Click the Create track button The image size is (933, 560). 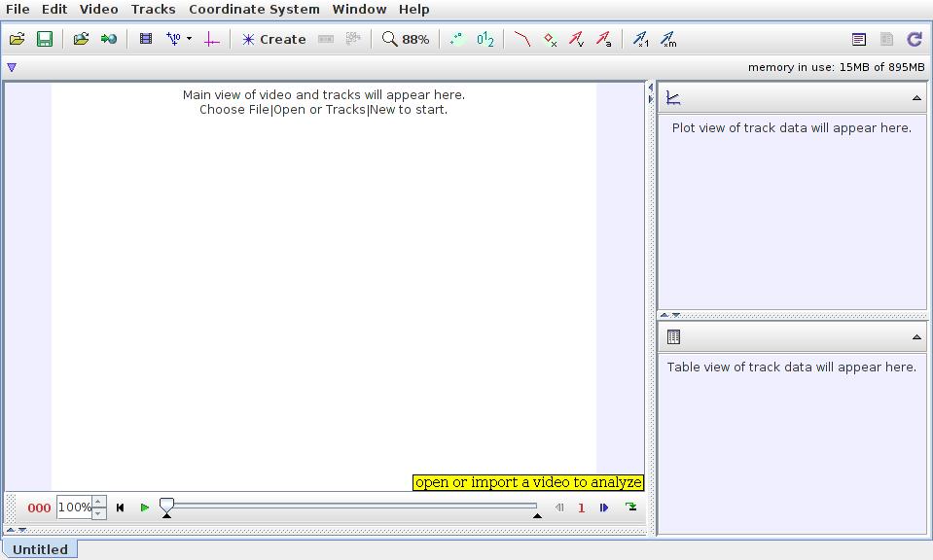tap(273, 40)
